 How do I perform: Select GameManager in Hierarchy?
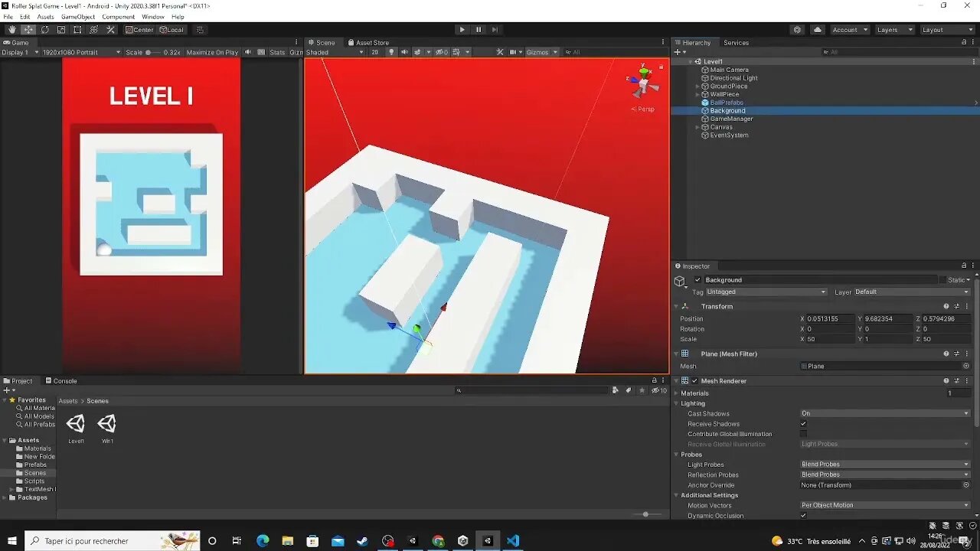[731, 119]
